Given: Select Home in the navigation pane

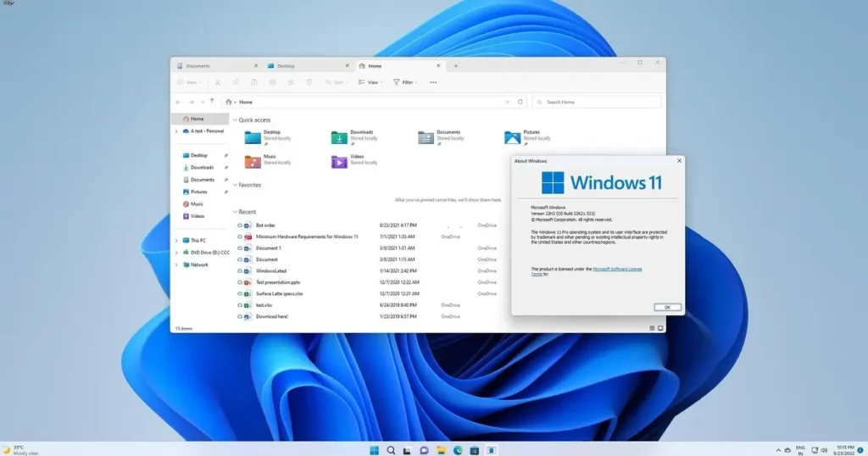Looking at the screenshot, I should [x=200, y=119].
